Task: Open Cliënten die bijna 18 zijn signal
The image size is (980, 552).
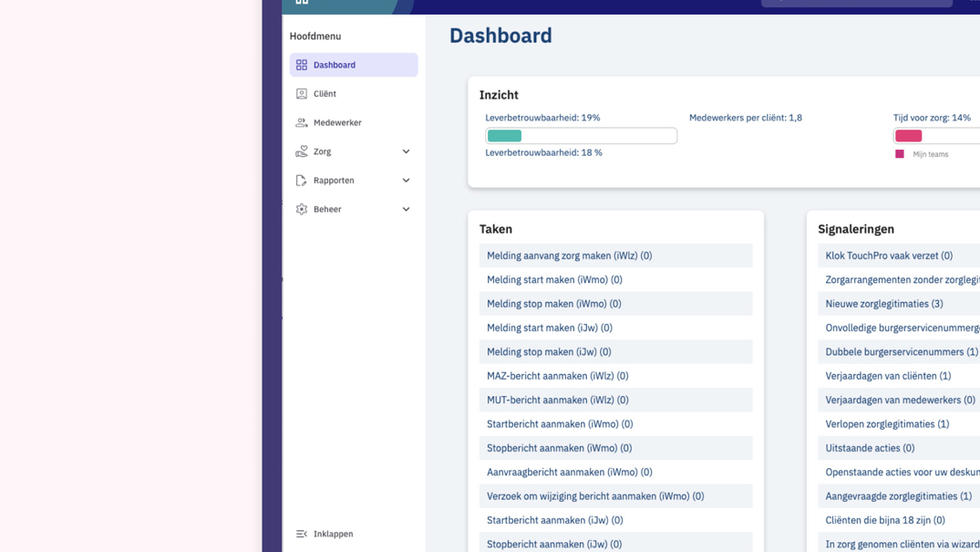Action: (899, 520)
